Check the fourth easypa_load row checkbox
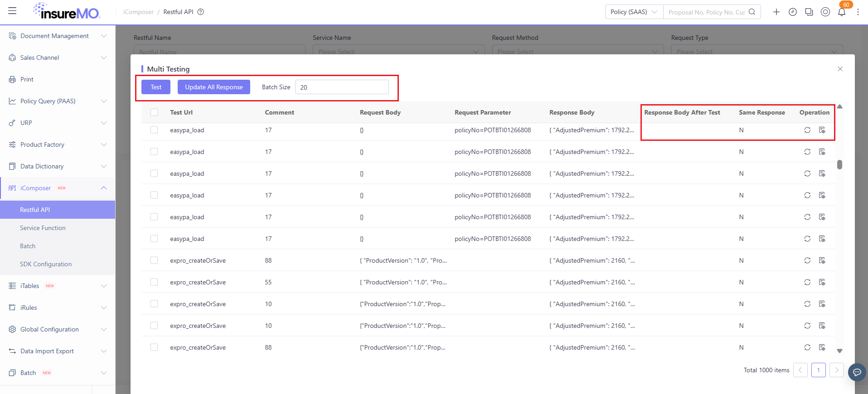This screenshot has width=868, height=394. tap(154, 195)
